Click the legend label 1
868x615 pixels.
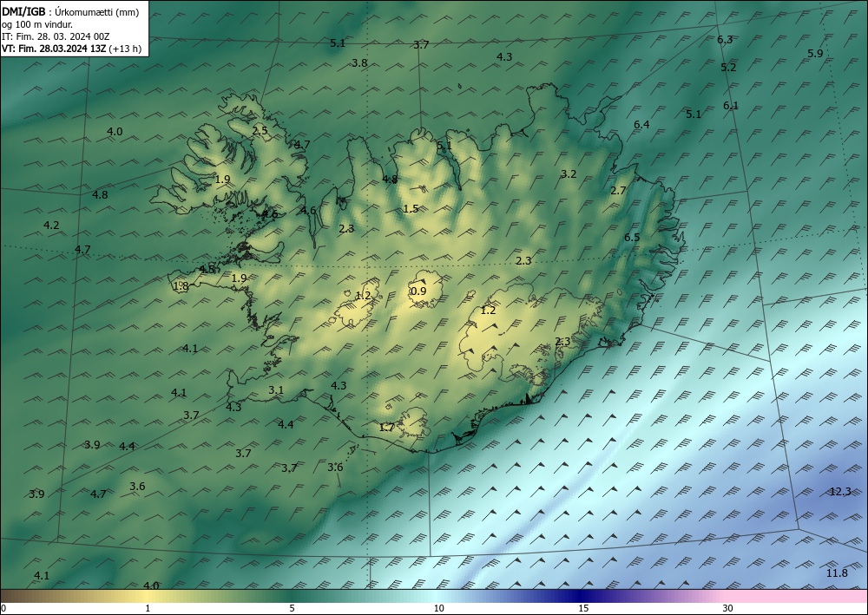[x=148, y=609]
